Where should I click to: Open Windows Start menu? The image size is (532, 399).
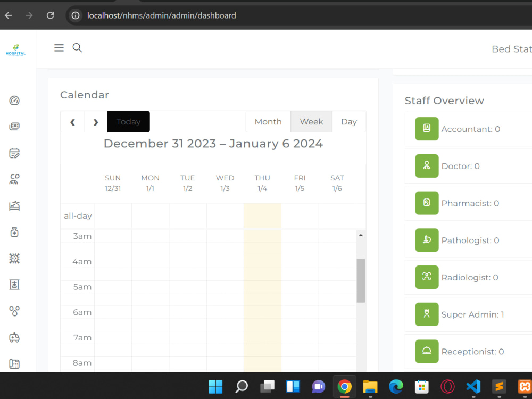point(215,386)
